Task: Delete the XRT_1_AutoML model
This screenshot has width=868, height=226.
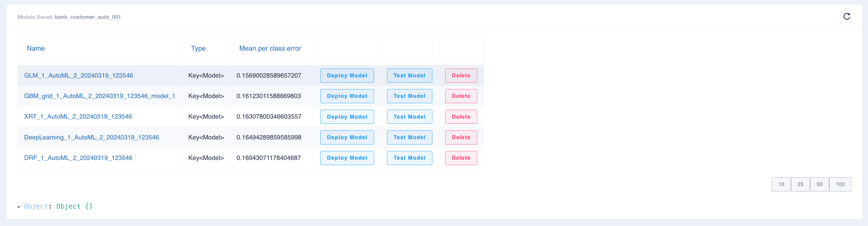Action: point(461,117)
